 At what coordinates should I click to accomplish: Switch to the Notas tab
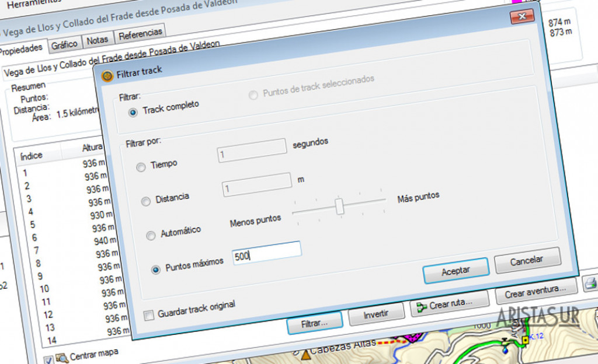point(98,40)
